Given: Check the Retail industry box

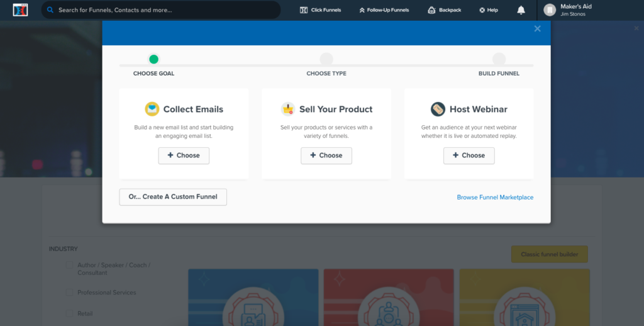Looking at the screenshot, I should tap(69, 313).
